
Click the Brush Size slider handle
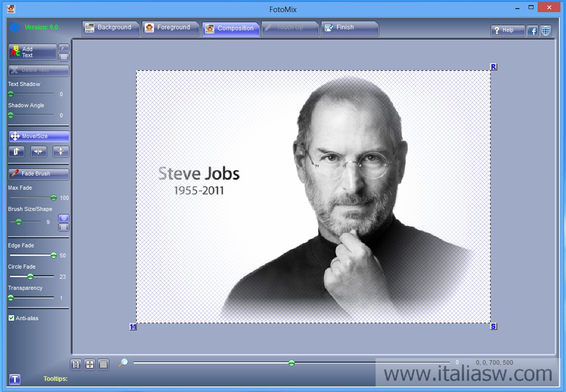(x=19, y=222)
